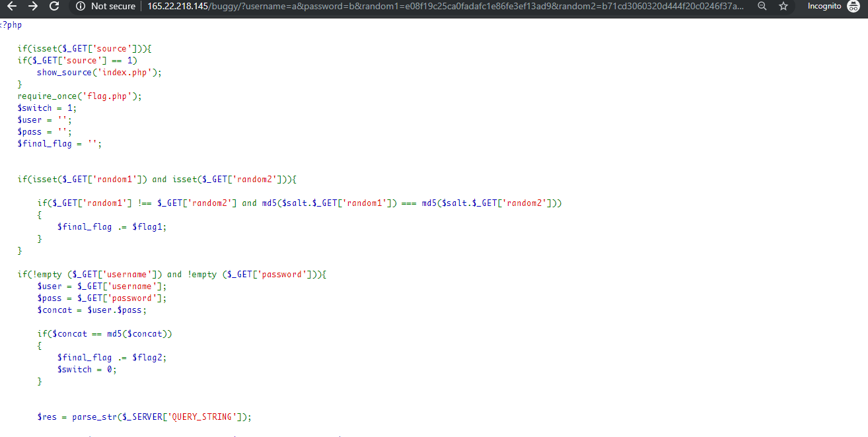Click the zoom magnifier icon in address bar

[762, 6]
